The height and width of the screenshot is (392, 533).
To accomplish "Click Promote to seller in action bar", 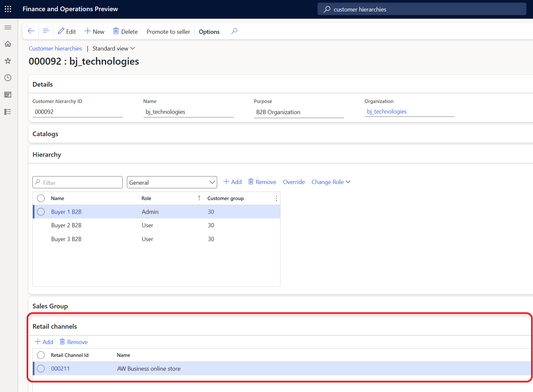I will point(168,32).
